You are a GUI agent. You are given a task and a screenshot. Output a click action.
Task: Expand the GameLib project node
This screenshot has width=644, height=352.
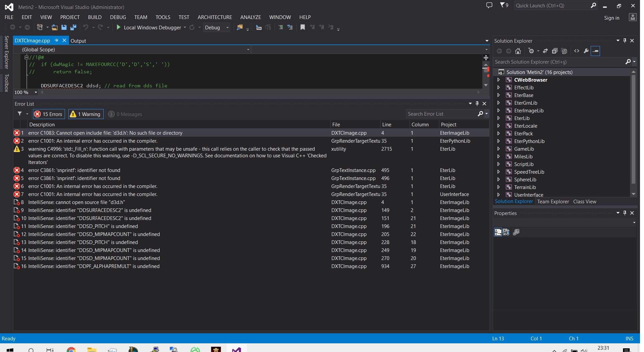click(x=499, y=149)
